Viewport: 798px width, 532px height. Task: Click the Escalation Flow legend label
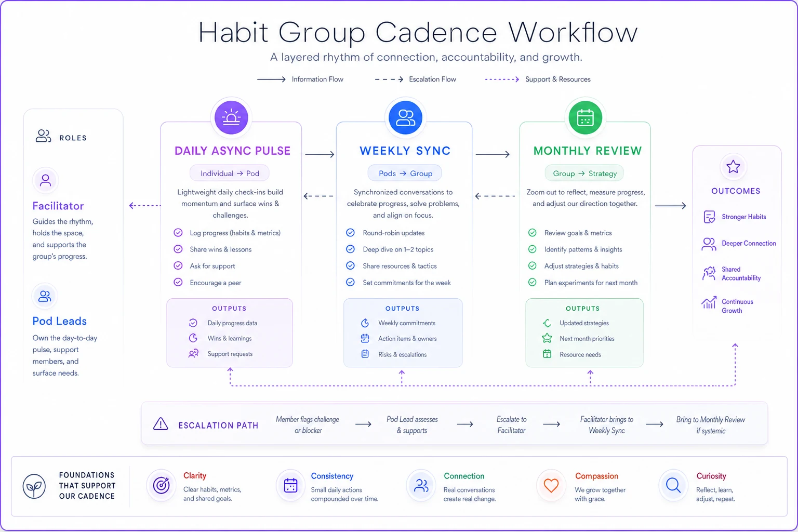point(432,79)
